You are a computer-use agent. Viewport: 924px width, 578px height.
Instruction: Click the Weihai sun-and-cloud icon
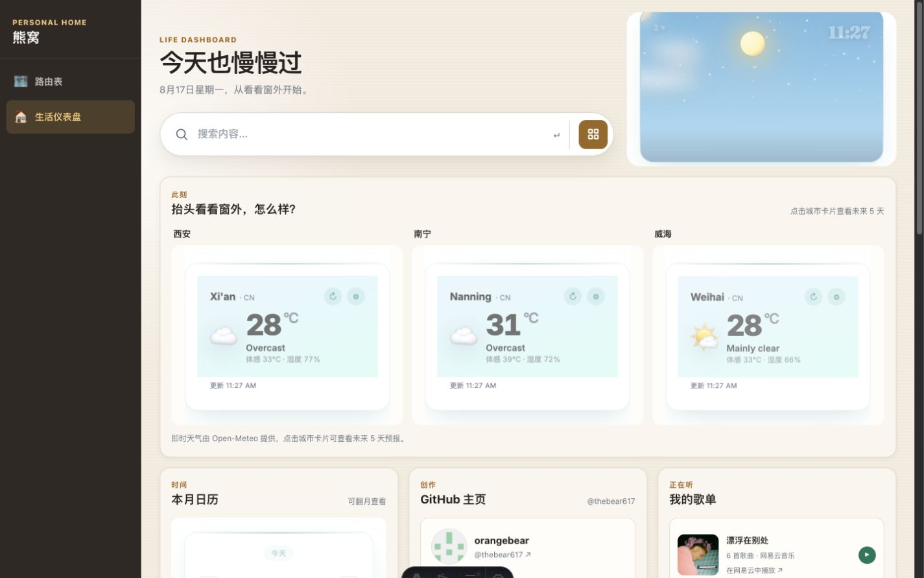(x=704, y=337)
